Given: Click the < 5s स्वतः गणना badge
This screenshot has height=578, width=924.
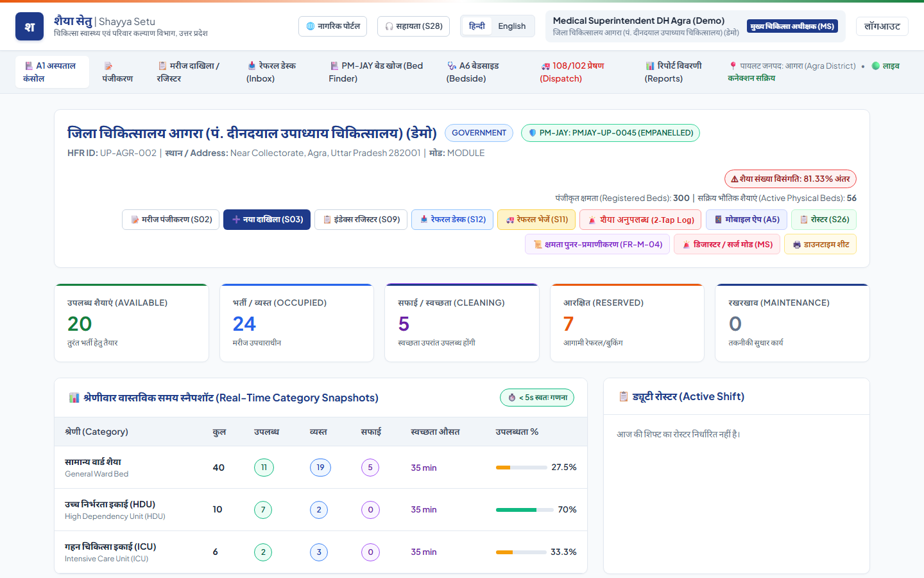Looking at the screenshot, I should (x=537, y=398).
